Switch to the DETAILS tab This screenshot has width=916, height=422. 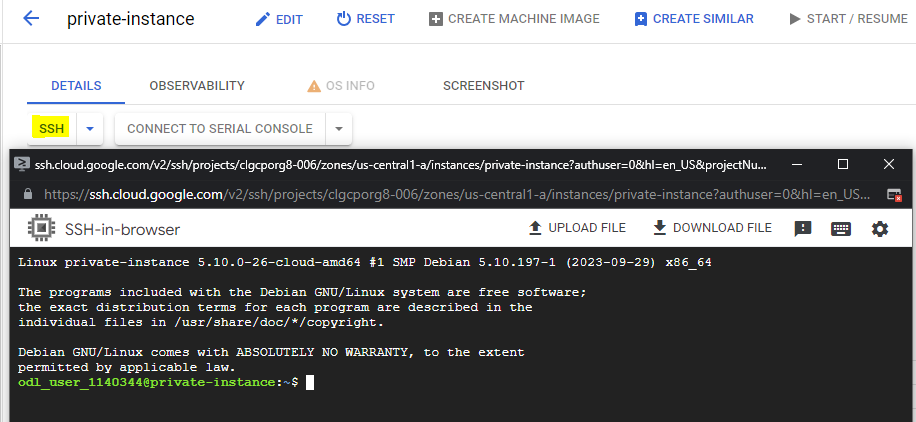[x=76, y=86]
